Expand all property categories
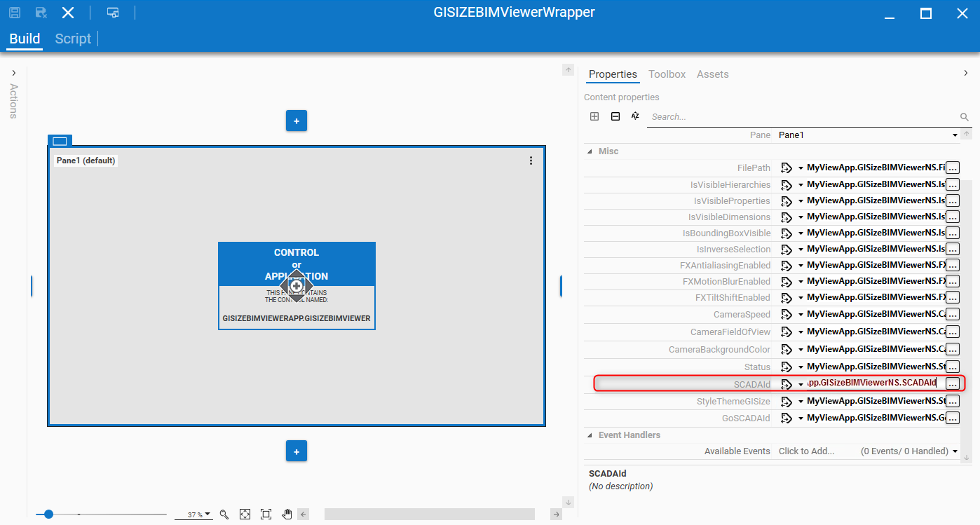 click(x=594, y=116)
